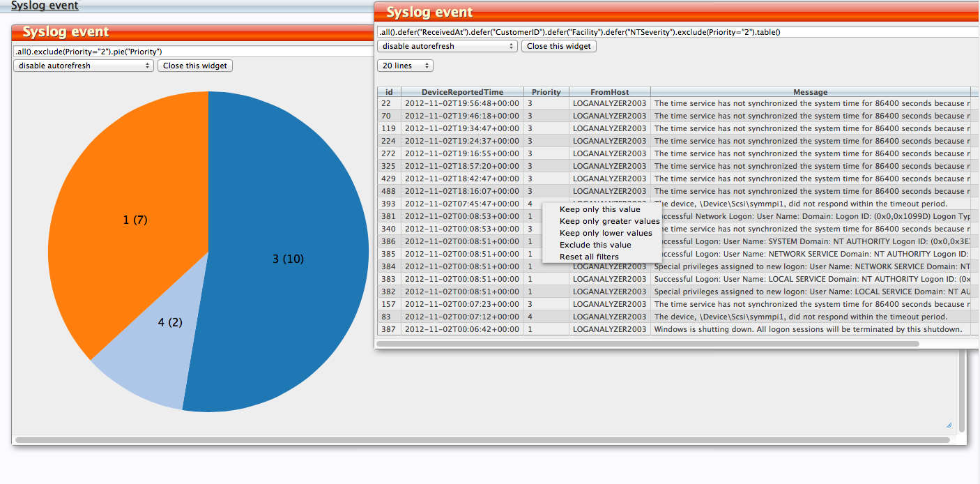Pick 'Keep only lower values' option

click(x=606, y=233)
